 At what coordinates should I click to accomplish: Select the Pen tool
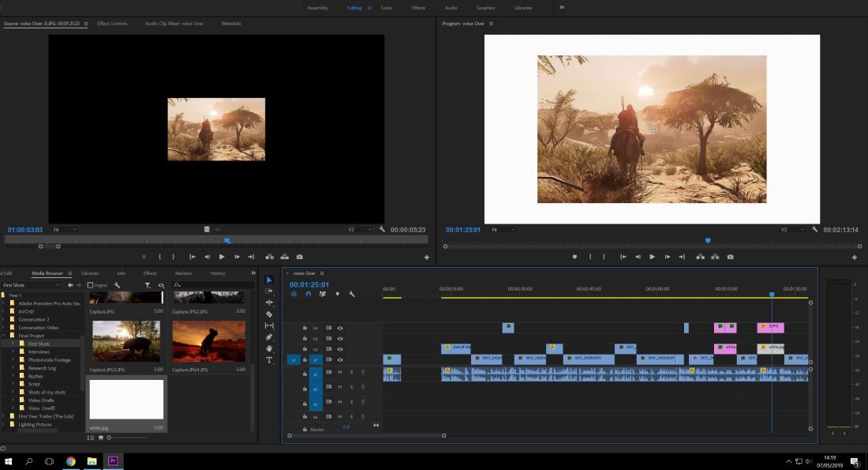[269, 337]
